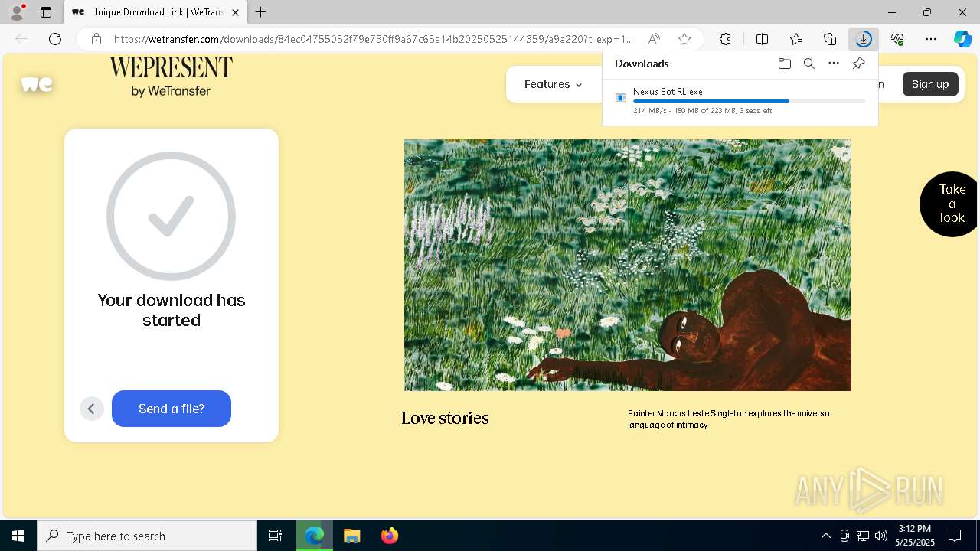Click Painter Marcus Leslie Singleton description text

(x=730, y=419)
